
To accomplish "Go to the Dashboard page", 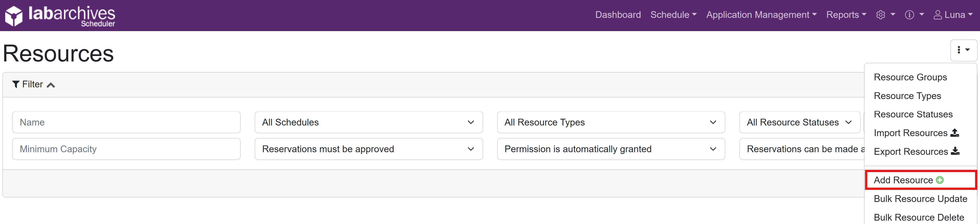I will pos(617,15).
